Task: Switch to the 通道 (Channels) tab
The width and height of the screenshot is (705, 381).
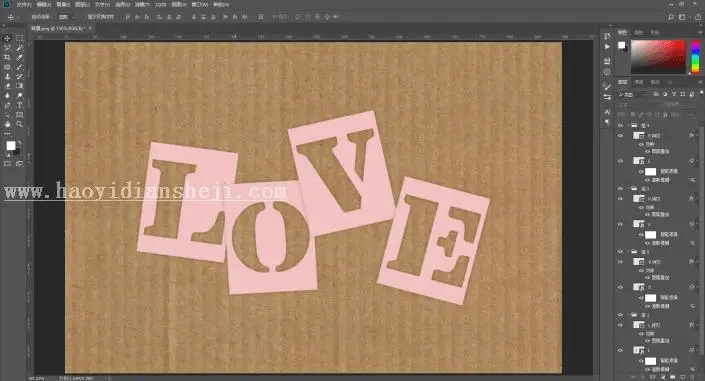Action: (639, 82)
